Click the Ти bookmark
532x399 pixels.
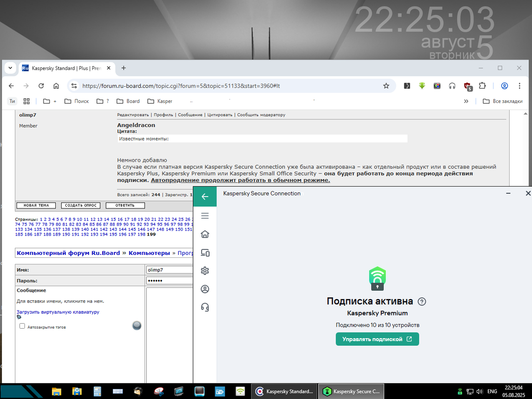[12, 101]
